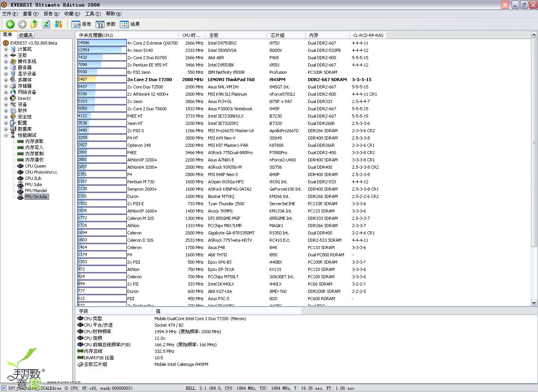Expand the 主板 tree node
538x392 pixels.
(x=6, y=55)
